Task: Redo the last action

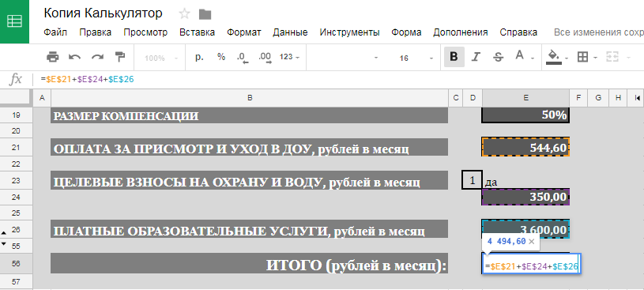Action: [97, 57]
